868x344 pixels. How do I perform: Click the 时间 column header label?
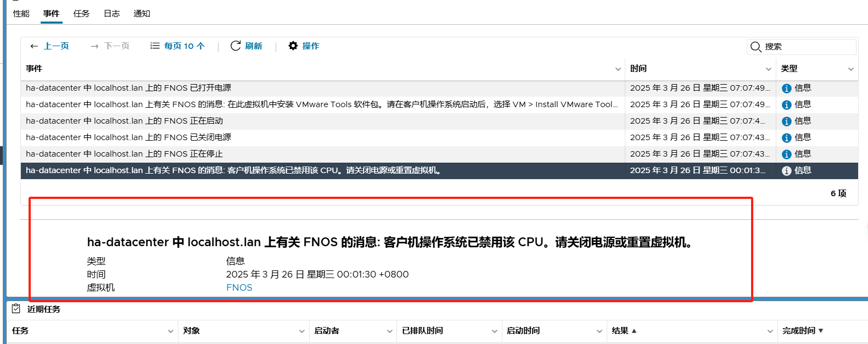click(639, 69)
